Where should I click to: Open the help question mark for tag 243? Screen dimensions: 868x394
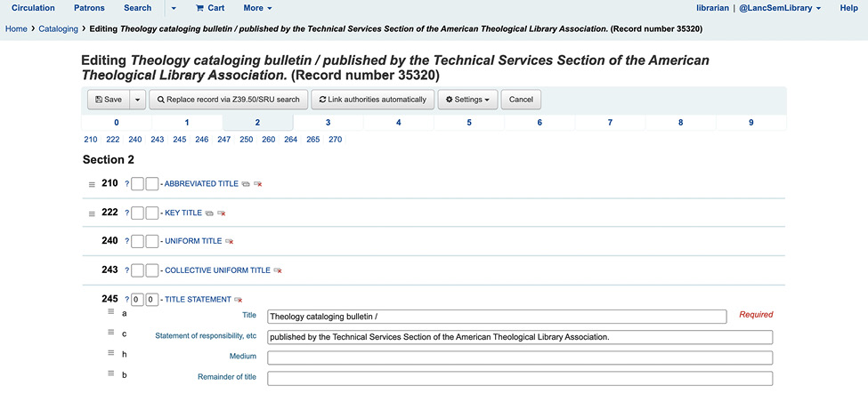pyautogui.click(x=126, y=270)
